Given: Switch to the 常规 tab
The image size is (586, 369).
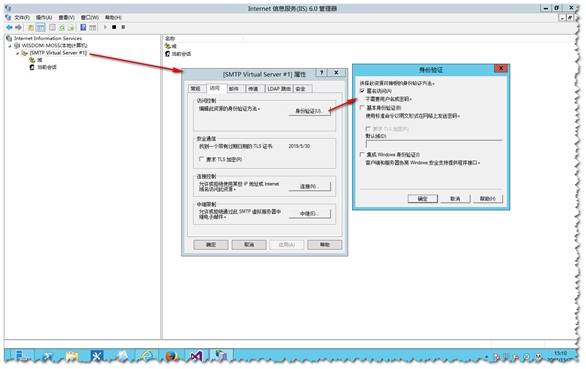Looking at the screenshot, I should 196,89.
